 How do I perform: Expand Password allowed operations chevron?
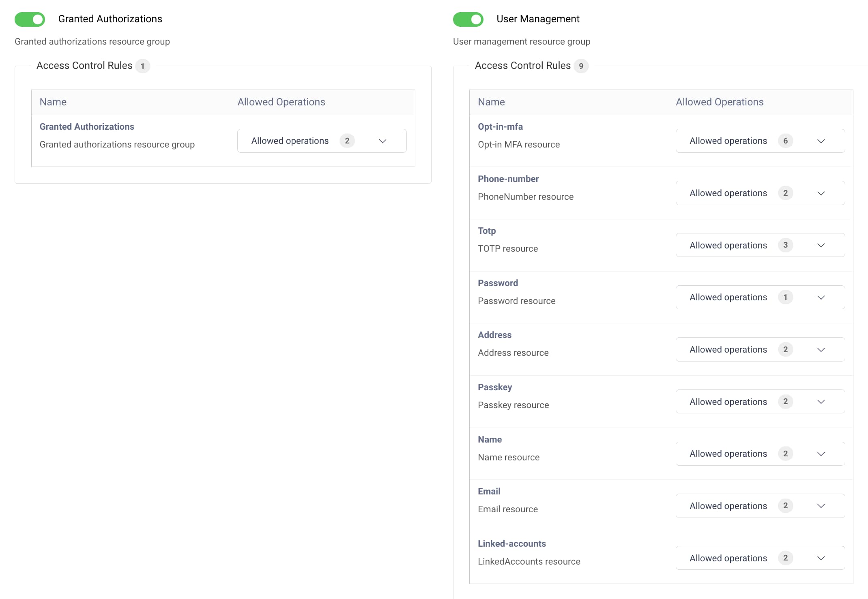(821, 297)
